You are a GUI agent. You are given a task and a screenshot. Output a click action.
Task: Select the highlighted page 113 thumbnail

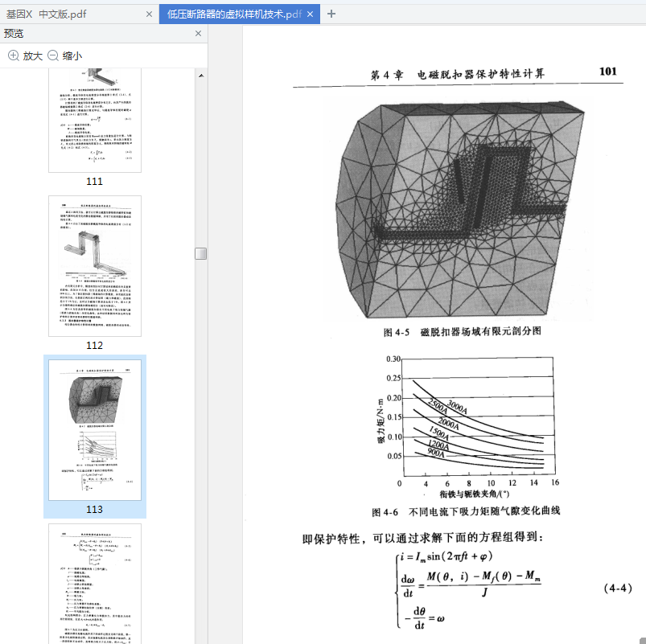[95, 430]
